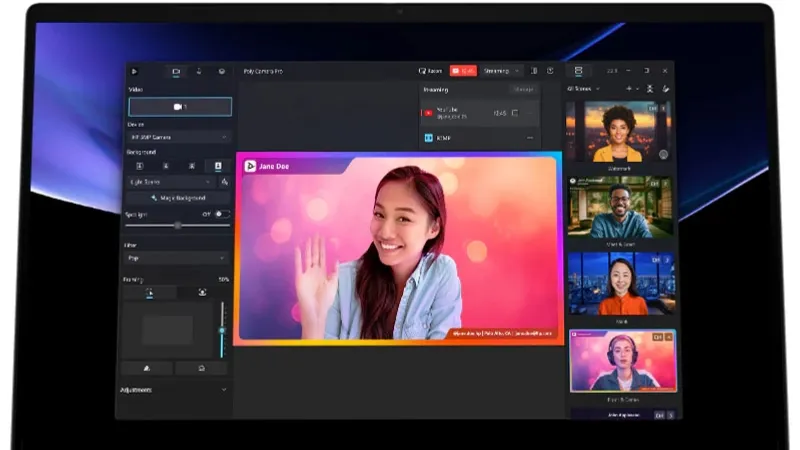Click the Manage button in Streaming panel
This screenshot has height=450, width=800.
[x=524, y=90]
